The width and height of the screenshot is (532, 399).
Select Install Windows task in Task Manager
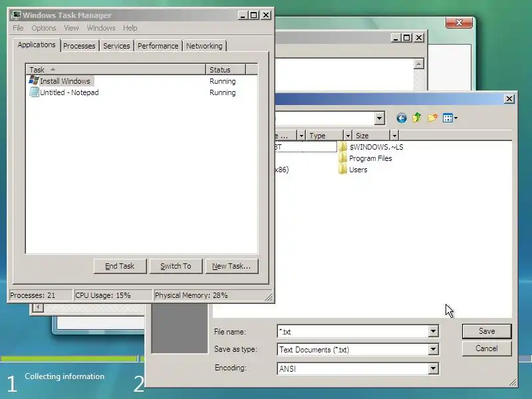[61, 81]
